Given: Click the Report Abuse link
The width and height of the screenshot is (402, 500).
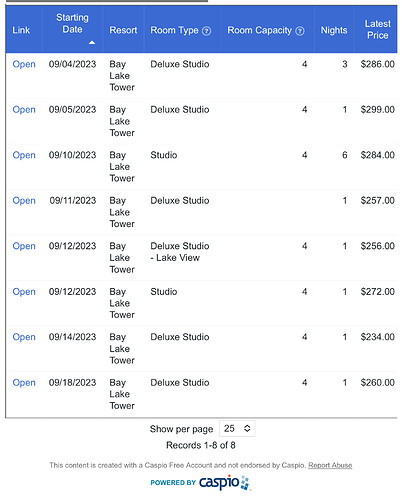Looking at the screenshot, I should pos(330,465).
